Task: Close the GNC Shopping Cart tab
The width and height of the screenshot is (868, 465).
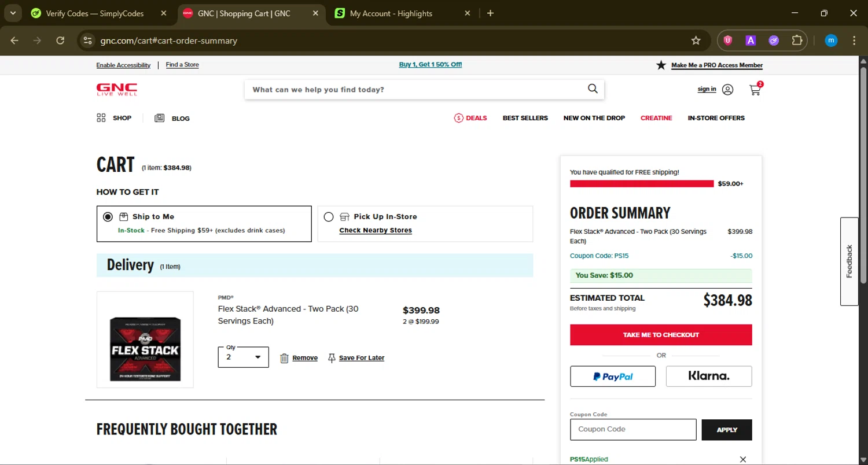Action: tap(315, 13)
